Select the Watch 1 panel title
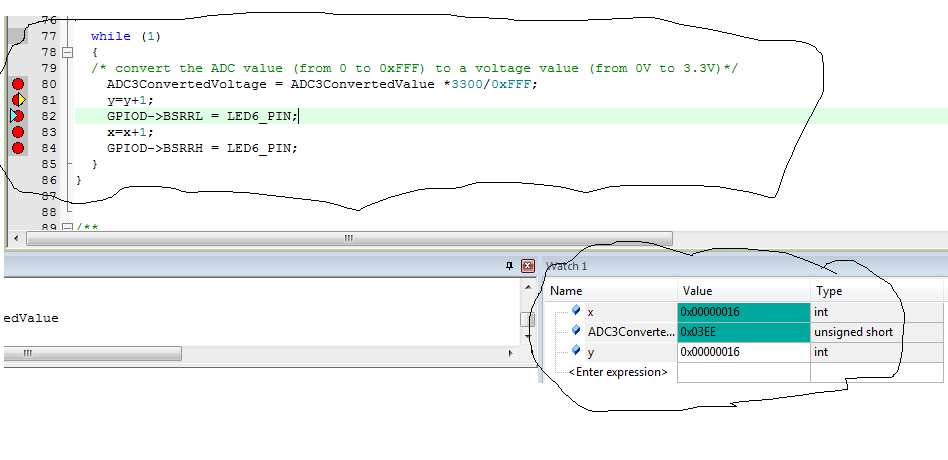Viewport: 948px width, 460px height. click(x=567, y=266)
